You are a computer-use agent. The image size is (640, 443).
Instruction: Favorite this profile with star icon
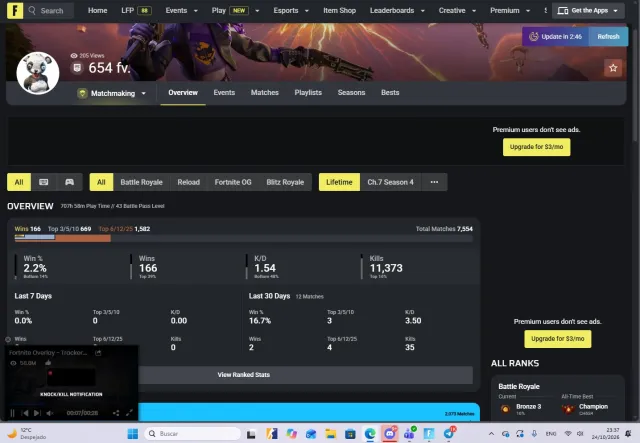[x=613, y=68]
